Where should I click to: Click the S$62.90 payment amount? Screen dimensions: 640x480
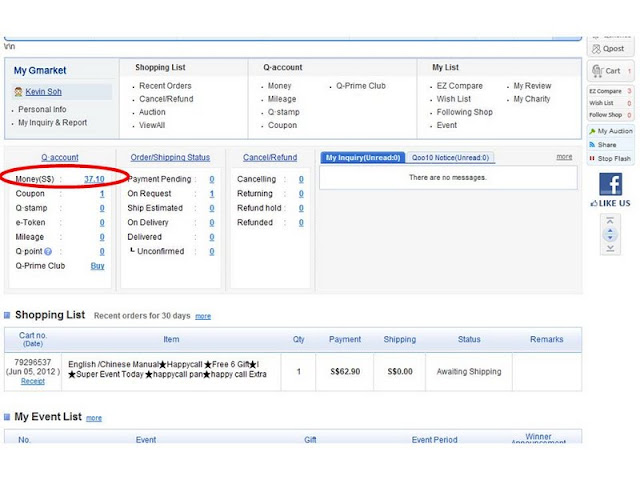[345, 371]
